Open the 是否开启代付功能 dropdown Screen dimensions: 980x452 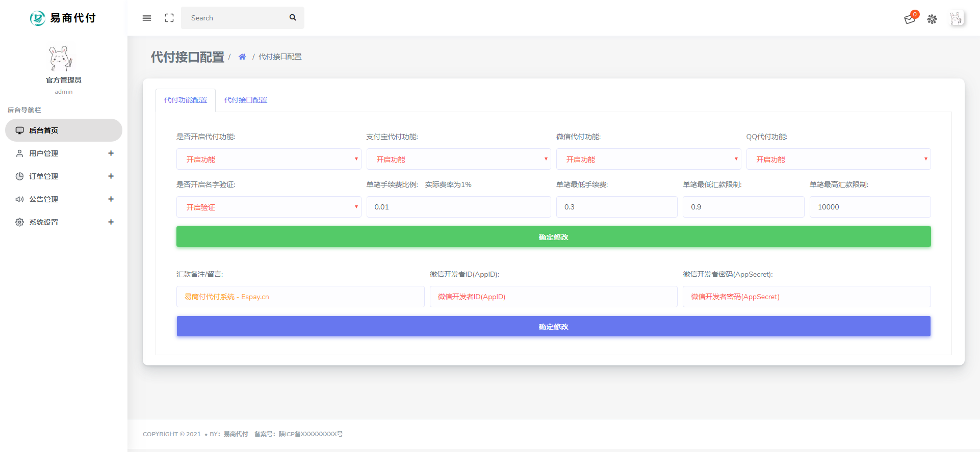click(269, 159)
